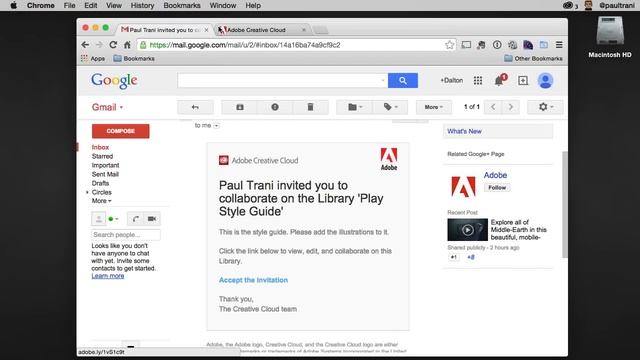Show the previous email (older arrow)
640x360 pixels.
493,107
